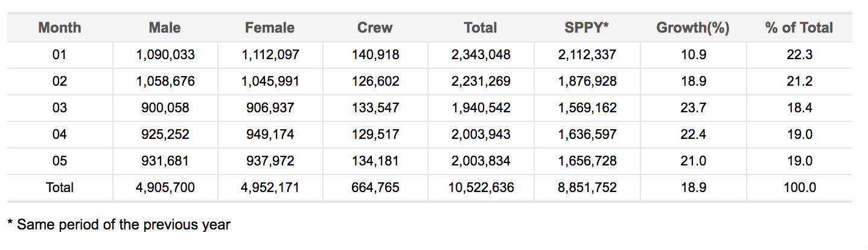Click the Total column header
Screen dimensions: 868x250
[x=480, y=28]
